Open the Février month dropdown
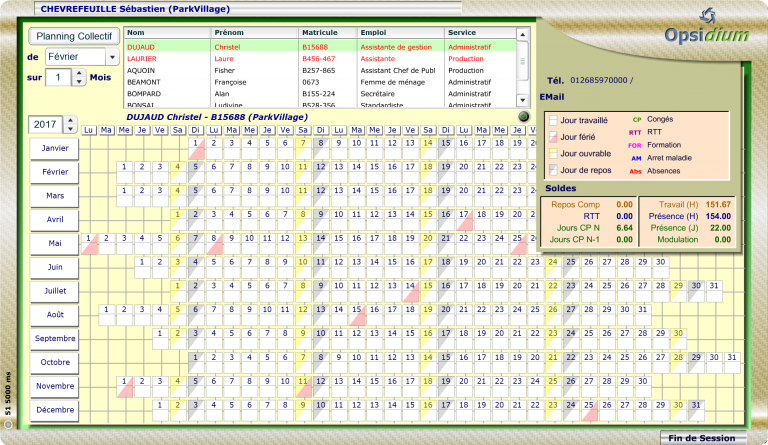 tap(112, 57)
